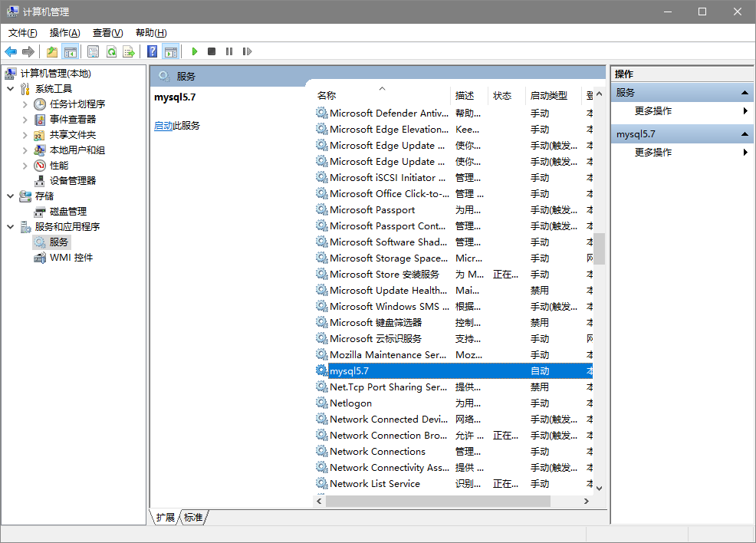Select the Network Connections service row
The image size is (756, 543).
tap(454, 452)
